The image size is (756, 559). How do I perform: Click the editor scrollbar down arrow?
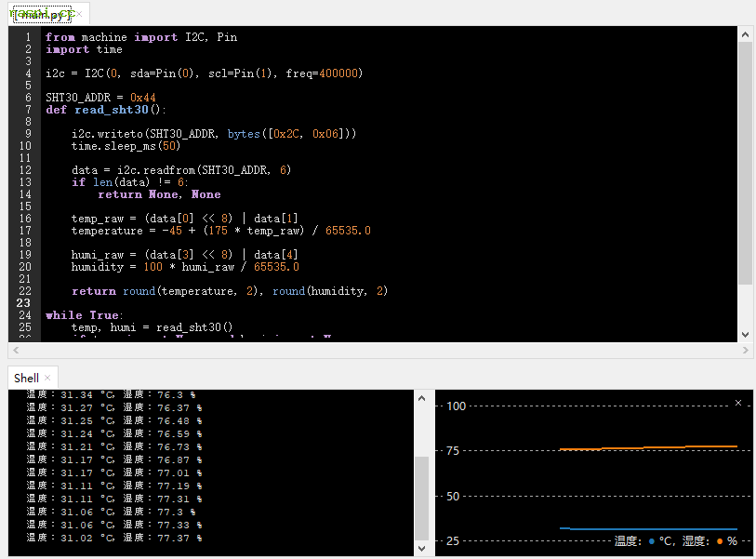pos(745,334)
